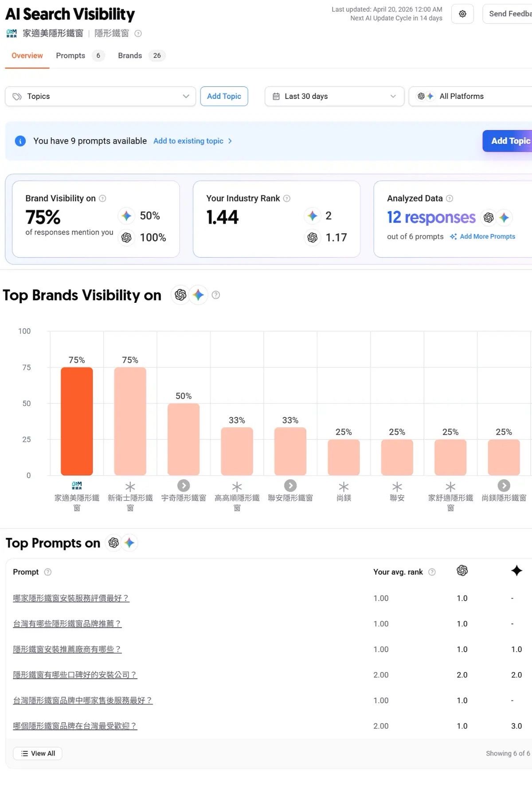The image size is (532, 798).
Task: Click info icon in prompts available banner
Action: (20, 141)
